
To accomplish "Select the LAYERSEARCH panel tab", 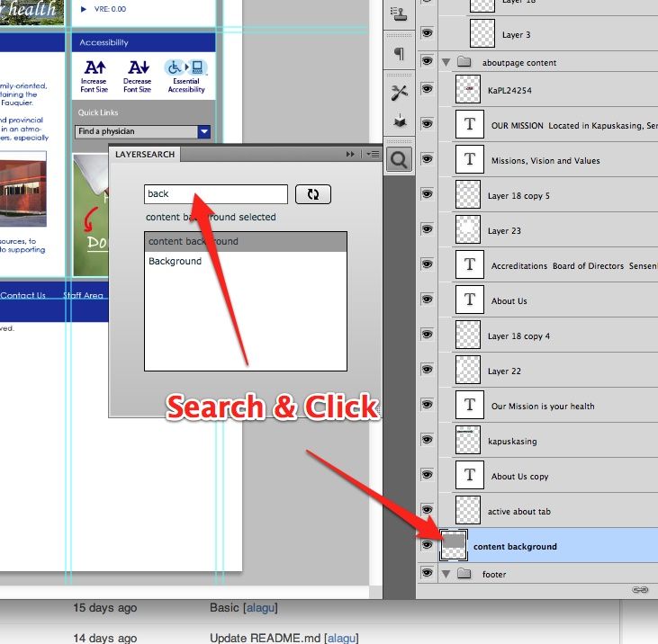I will click(145, 155).
